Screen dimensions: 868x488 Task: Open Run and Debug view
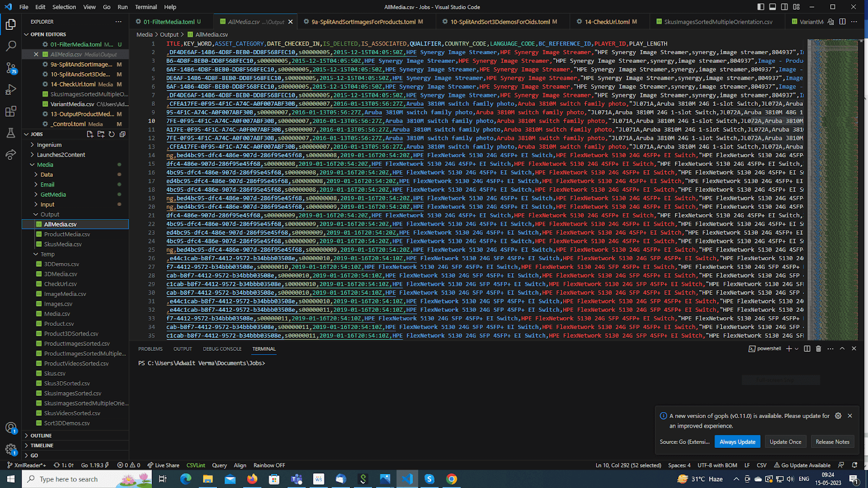coord(11,90)
